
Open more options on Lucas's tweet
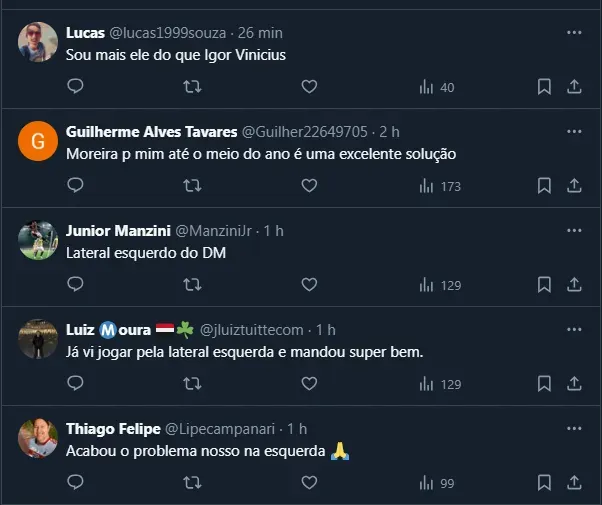(x=574, y=32)
